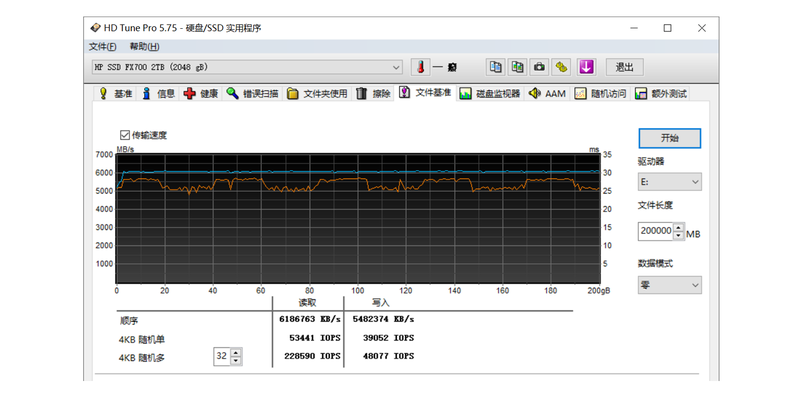This screenshot has height=397, width=800.
Task: Open the 帮助(H) menu
Action: [x=144, y=47]
